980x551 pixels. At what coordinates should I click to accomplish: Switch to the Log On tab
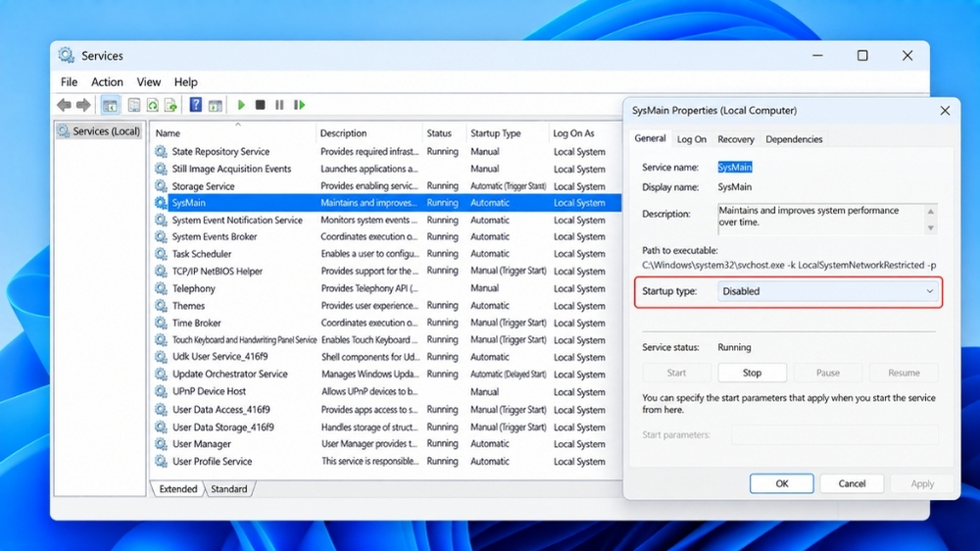point(692,139)
